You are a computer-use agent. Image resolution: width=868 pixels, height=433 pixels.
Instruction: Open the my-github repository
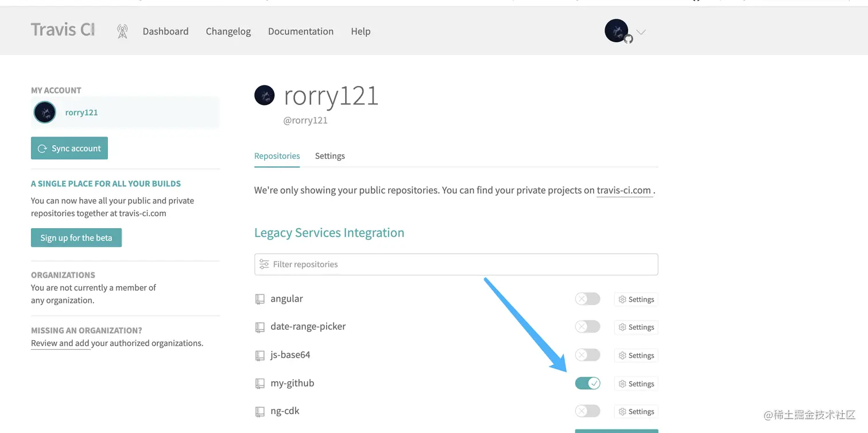point(292,383)
